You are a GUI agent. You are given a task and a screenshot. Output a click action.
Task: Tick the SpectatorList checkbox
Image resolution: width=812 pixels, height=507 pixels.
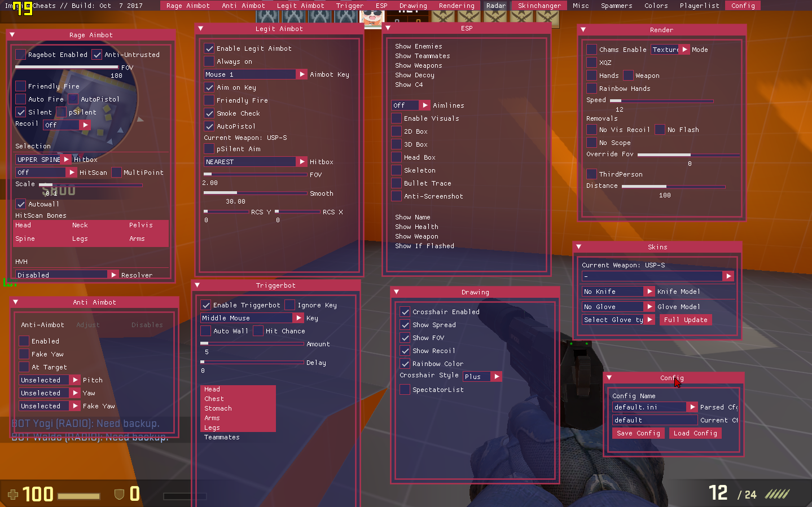pos(405,389)
